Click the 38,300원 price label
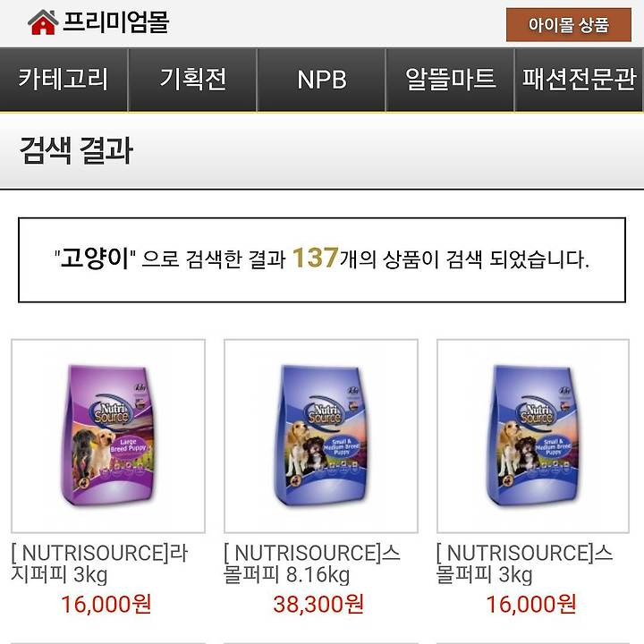The width and height of the screenshot is (644, 644). point(318,604)
